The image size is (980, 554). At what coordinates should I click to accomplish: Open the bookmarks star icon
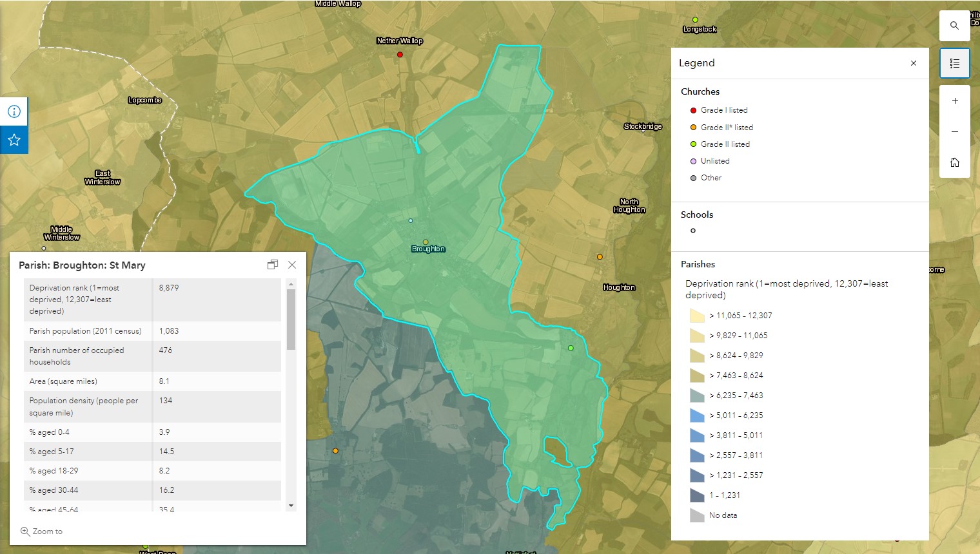tap(14, 140)
